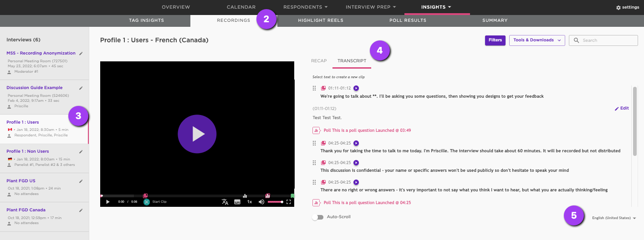The width and height of the screenshot is (644, 240).
Task: Play the recording using the large center play button
Action: (197, 134)
